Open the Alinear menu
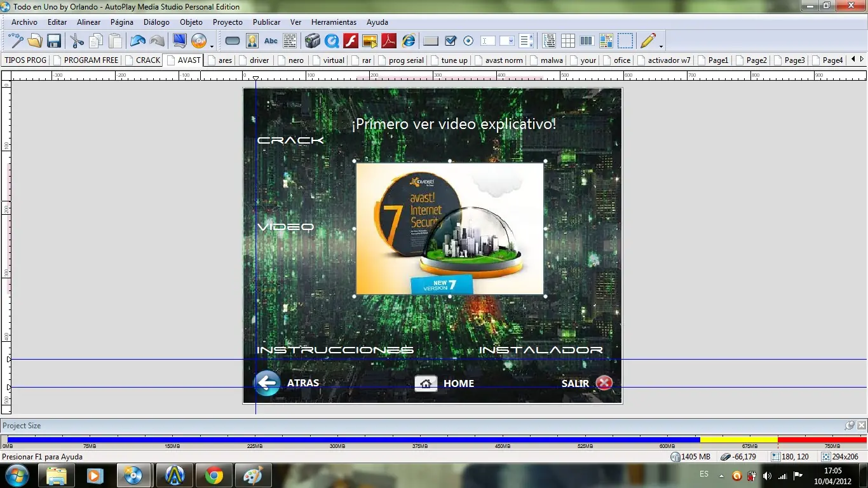The image size is (868, 488). pyautogui.click(x=89, y=22)
